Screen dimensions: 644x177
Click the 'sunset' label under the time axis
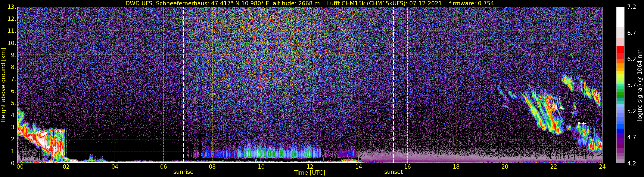(x=393, y=172)
